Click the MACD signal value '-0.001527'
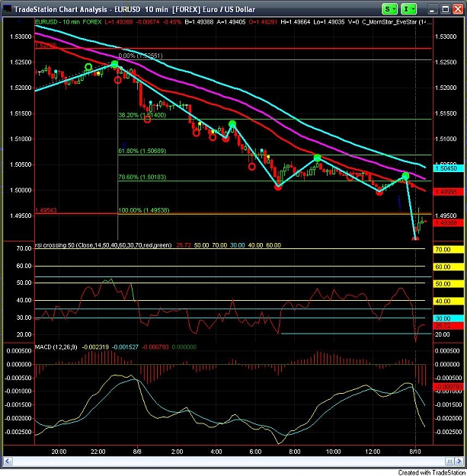 (x=125, y=347)
